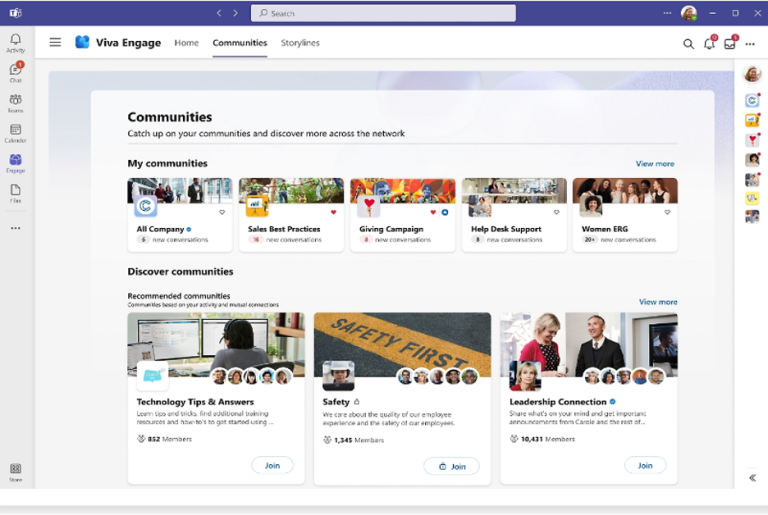Select the Engage app in sidebar

click(16, 163)
